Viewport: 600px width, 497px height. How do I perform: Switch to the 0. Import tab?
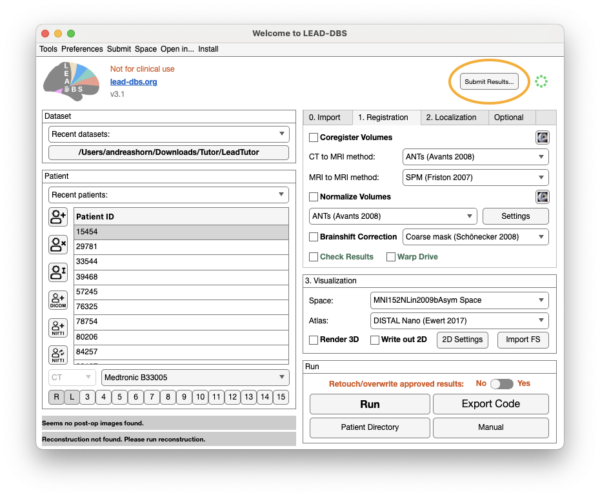[328, 117]
